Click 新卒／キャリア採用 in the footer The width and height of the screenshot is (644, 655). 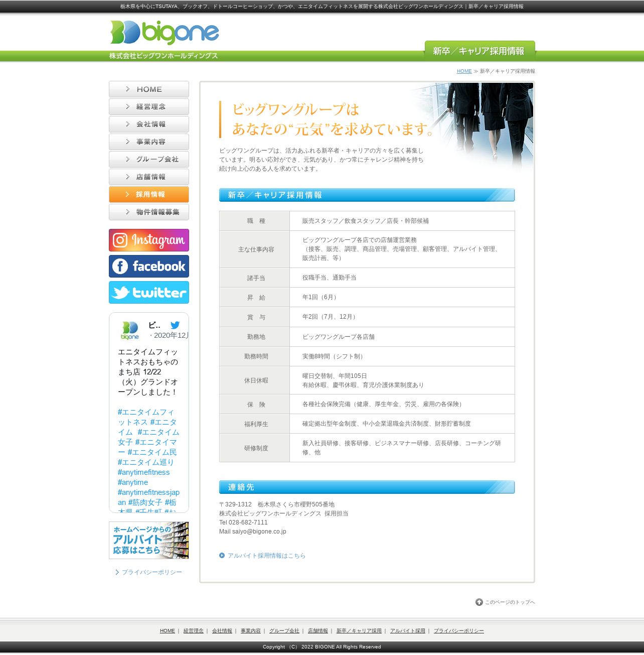tap(359, 631)
